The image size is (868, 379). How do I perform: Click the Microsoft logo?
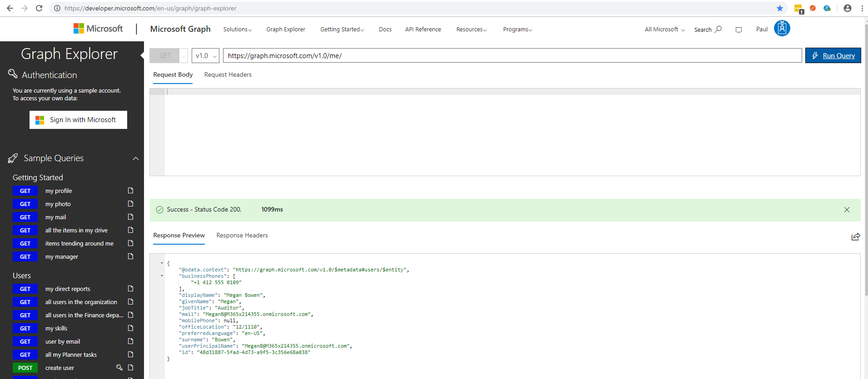[x=98, y=29]
